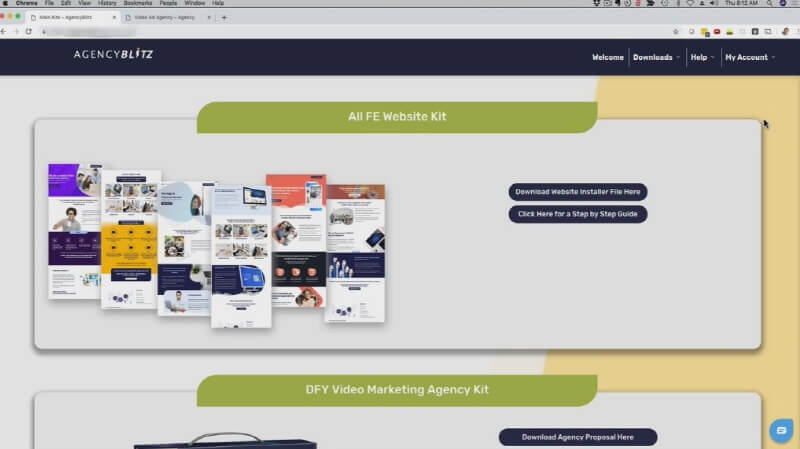Open the Edit menu
800x449 pixels.
66,3
